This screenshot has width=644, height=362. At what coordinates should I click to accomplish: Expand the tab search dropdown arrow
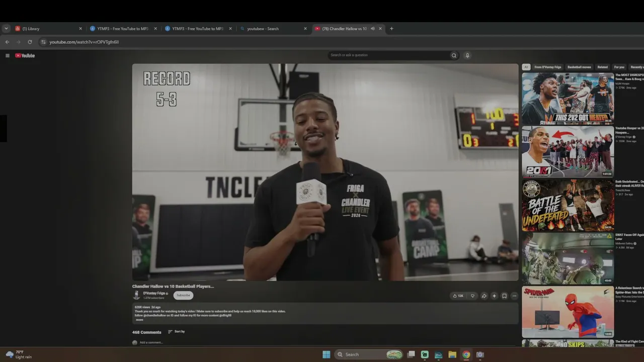point(6,29)
